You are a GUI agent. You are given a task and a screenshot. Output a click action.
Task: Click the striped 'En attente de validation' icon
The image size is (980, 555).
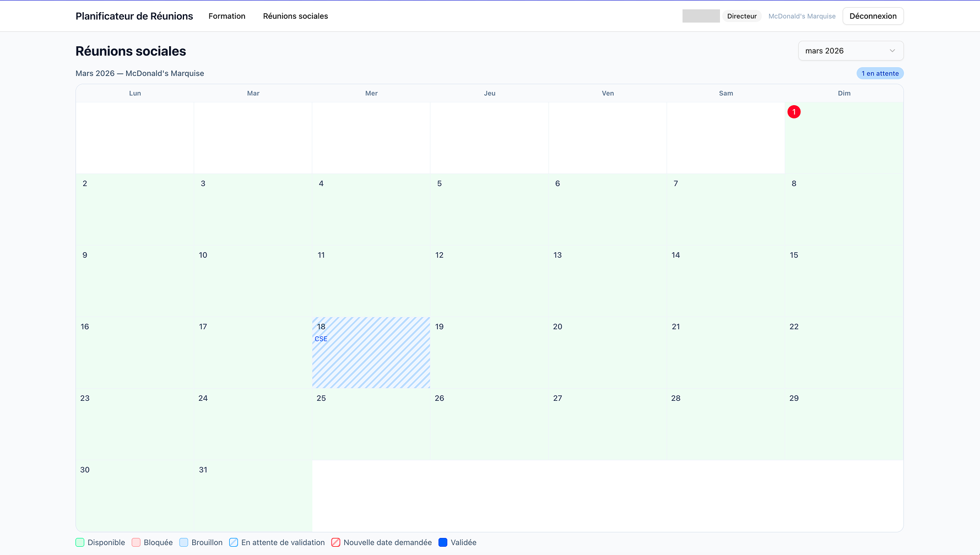point(234,542)
